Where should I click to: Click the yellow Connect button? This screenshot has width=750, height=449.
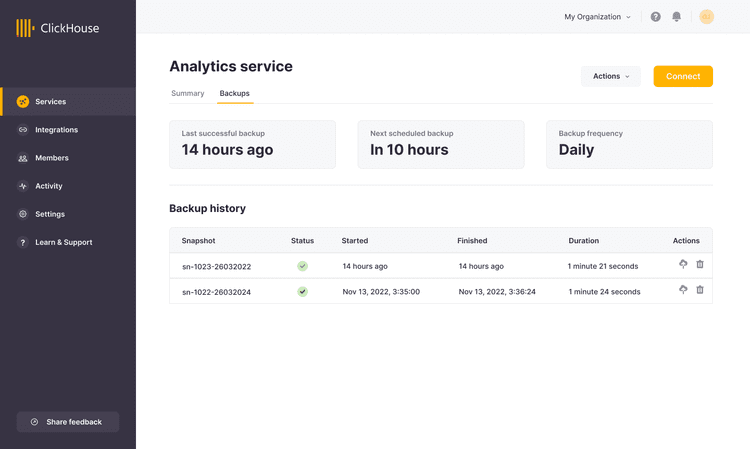click(683, 76)
